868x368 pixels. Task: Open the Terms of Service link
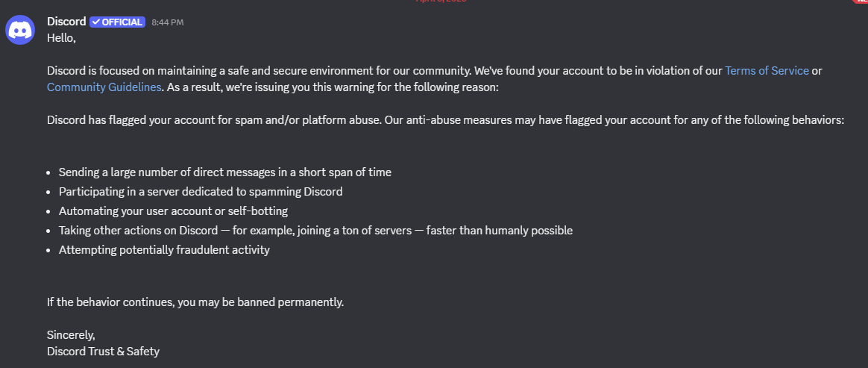[766, 71]
